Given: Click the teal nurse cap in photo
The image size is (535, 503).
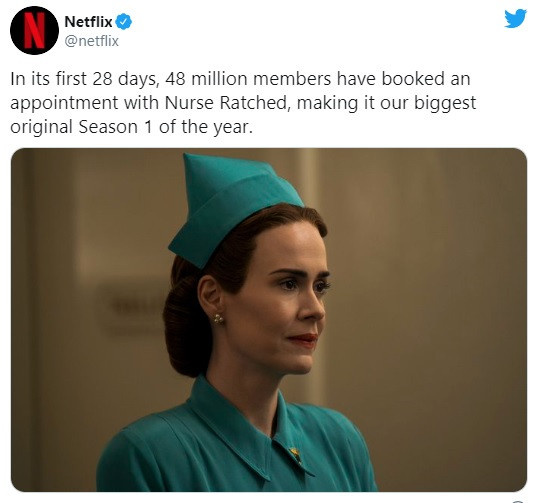Looking at the screenshot, I should [x=234, y=206].
